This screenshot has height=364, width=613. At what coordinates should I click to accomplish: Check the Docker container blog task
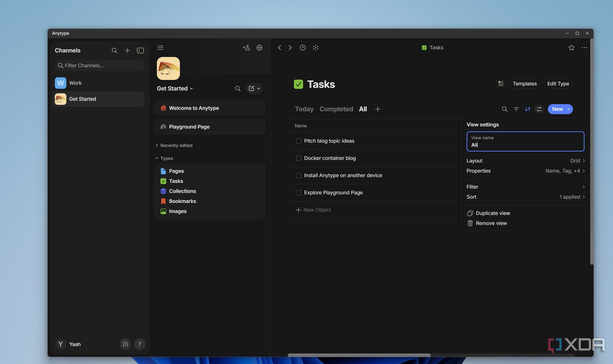click(298, 158)
